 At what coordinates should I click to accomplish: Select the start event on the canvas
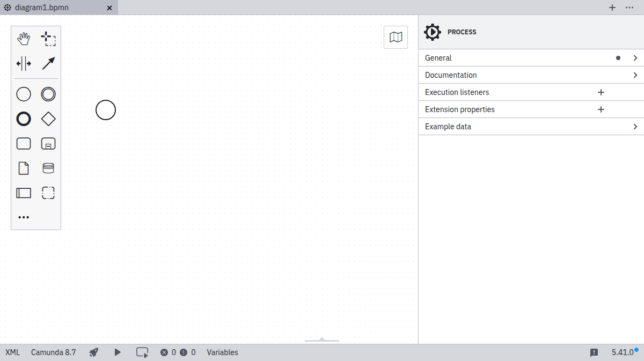click(106, 110)
